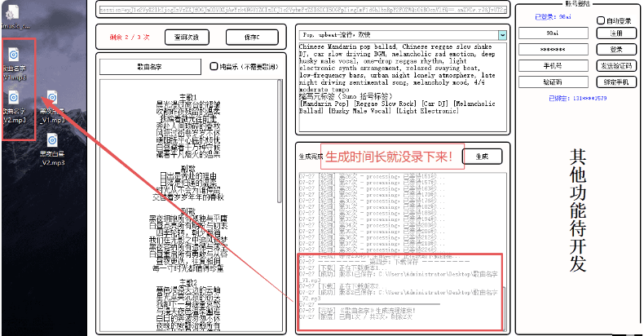This screenshot has width=644, height=336.
Task: Click the 发送验证码 send code button
Action: click(616, 66)
